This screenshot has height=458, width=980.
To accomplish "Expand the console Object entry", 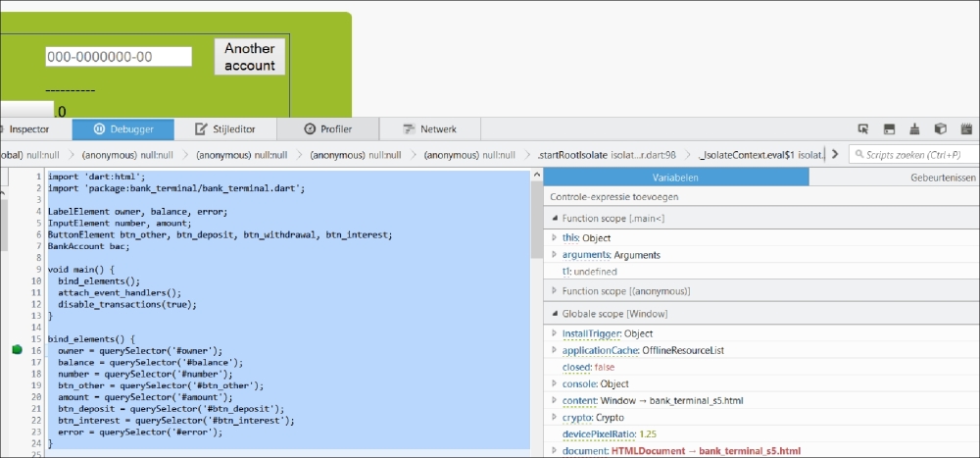I will tap(554, 383).
